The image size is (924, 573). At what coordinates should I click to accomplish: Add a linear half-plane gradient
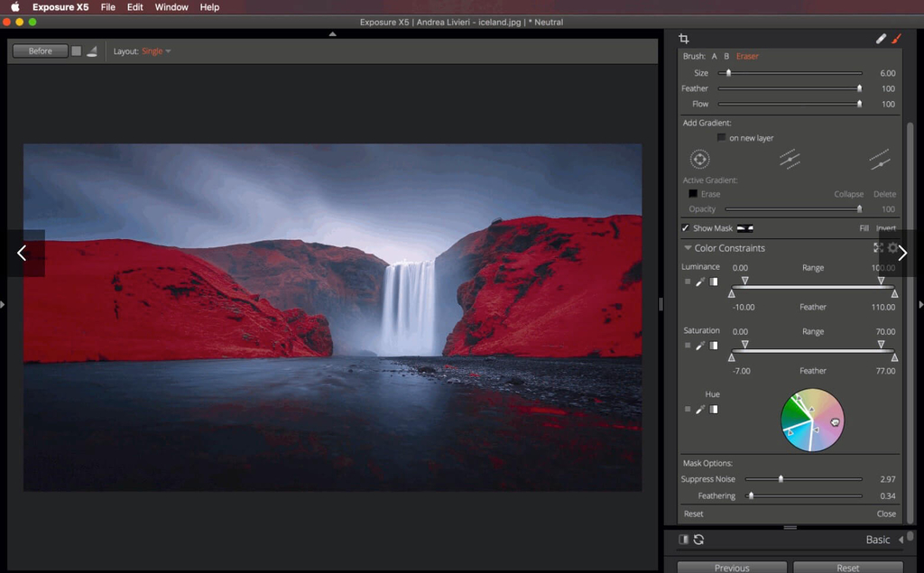tap(880, 162)
